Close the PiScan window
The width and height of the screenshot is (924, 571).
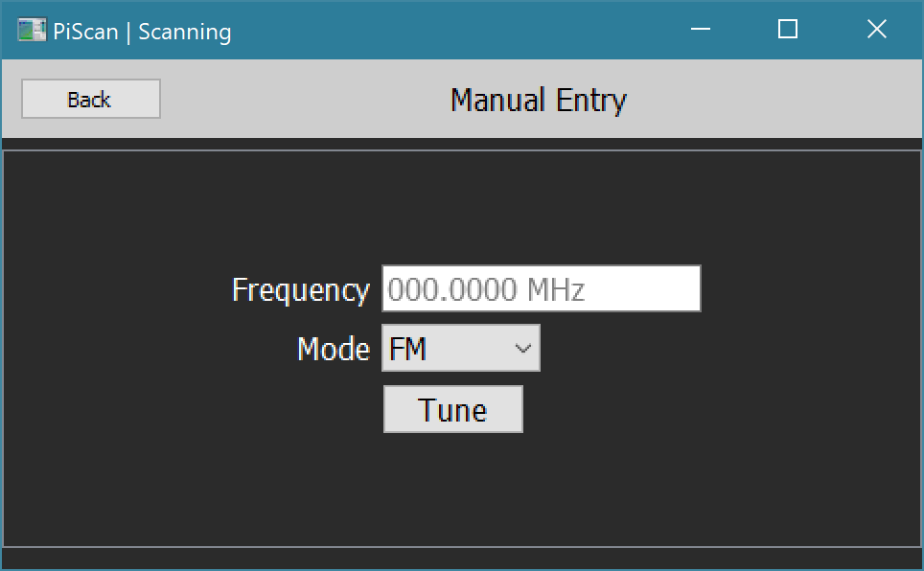(876, 31)
